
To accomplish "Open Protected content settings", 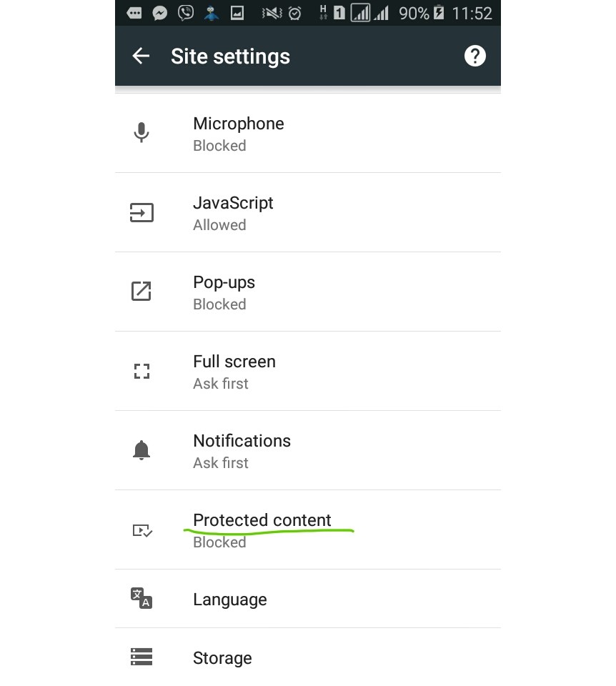I will [x=308, y=530].
